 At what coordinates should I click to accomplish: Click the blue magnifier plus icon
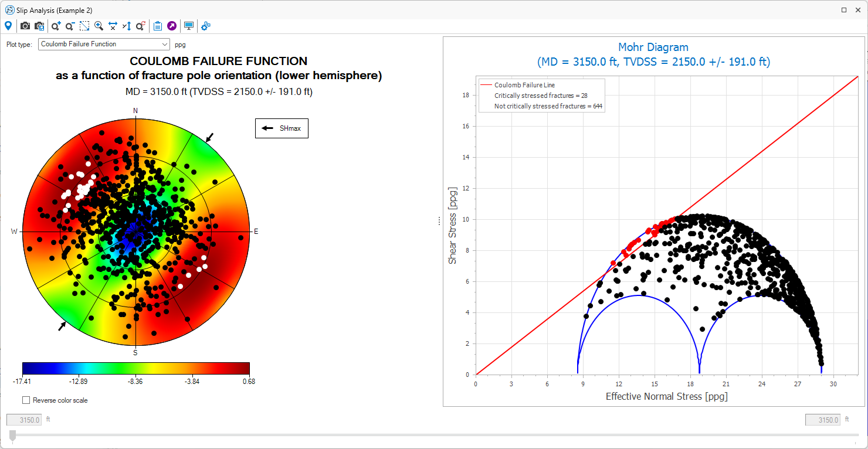coord(99,26)
